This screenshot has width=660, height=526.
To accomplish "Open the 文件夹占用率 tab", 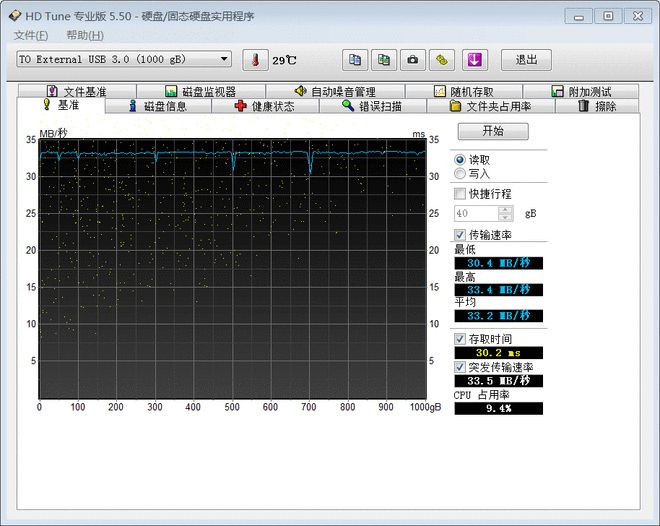I will tap(491, 106).
